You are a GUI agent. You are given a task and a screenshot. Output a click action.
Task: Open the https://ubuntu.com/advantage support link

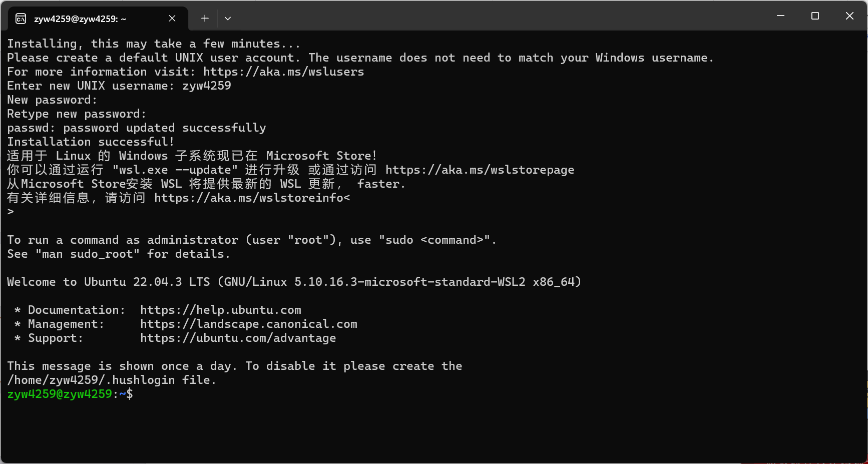click(x=238, y=338)
